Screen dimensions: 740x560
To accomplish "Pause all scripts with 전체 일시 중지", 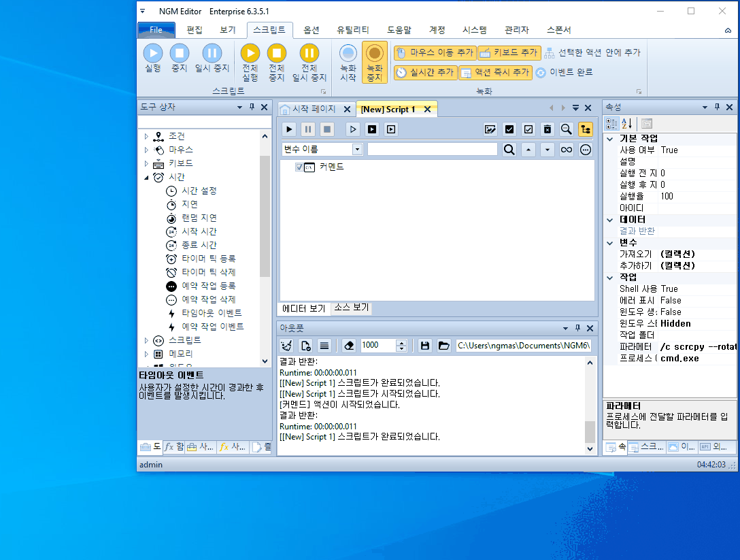I will coord(309,63).
